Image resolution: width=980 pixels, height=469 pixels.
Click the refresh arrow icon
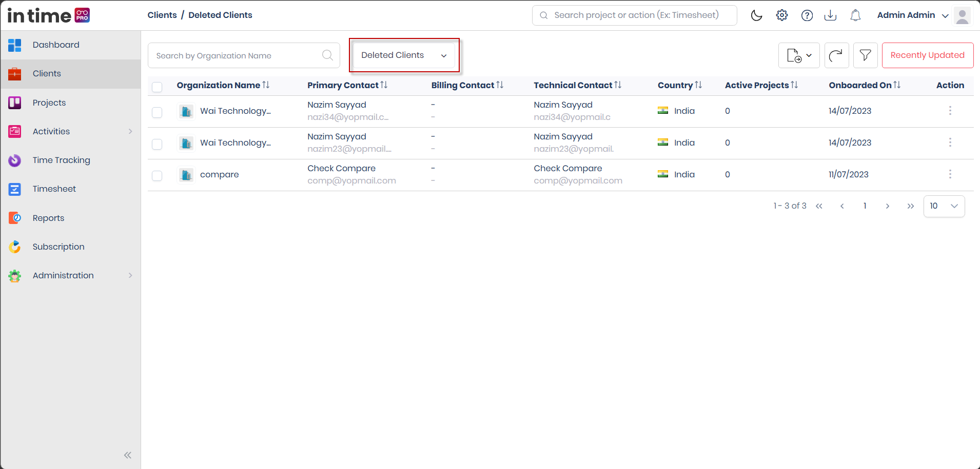836,55
